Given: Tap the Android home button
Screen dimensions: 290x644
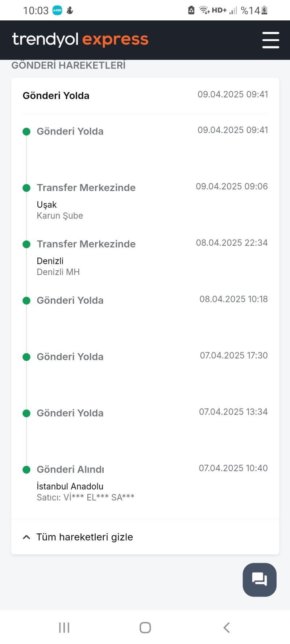Looking at the screenshot, I should coord(145,627).
